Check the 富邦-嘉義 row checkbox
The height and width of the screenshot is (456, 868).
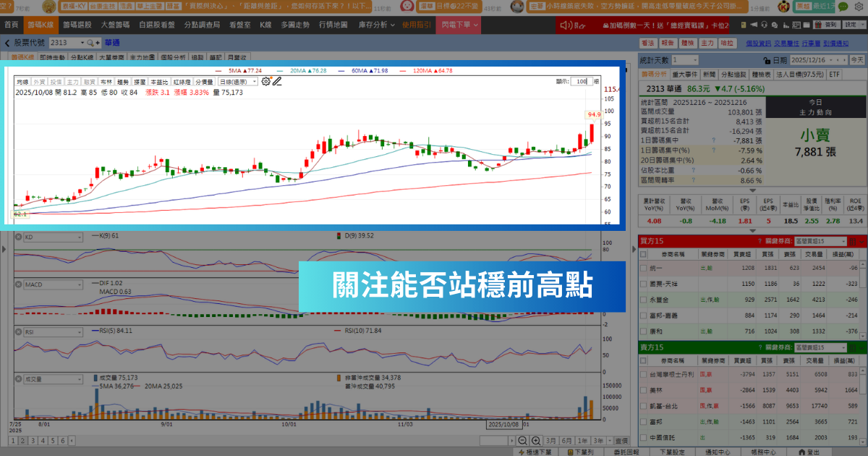pyautogui.click(x=644, y=316)
